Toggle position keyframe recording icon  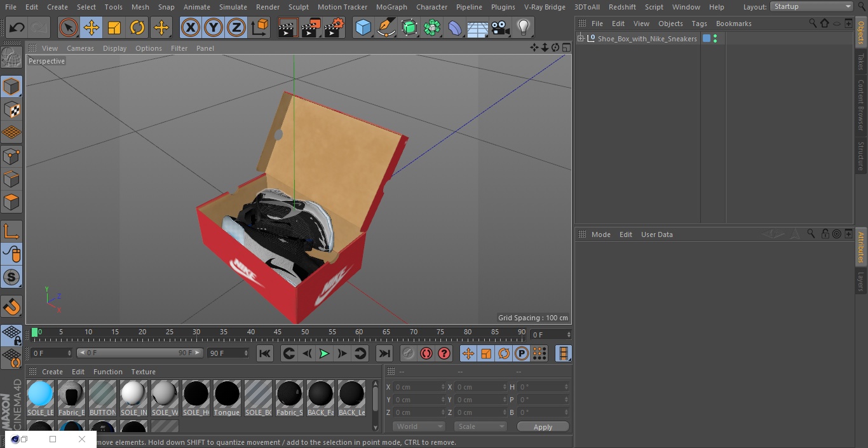(x=468, y=353)
